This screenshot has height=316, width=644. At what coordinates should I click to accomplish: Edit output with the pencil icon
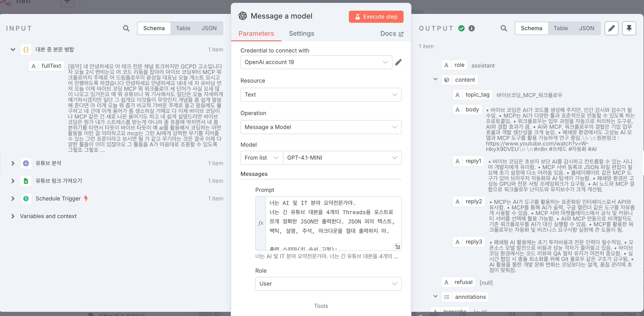[611, 28]
